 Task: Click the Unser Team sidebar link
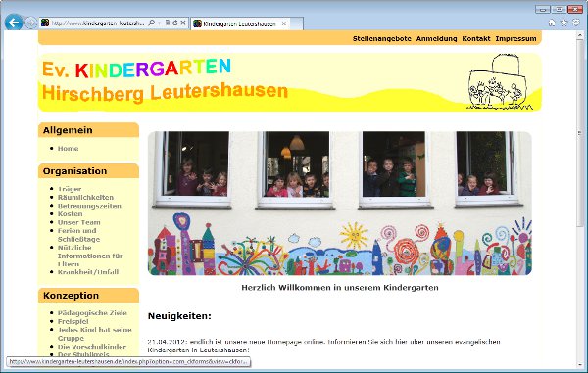point(78,222)
